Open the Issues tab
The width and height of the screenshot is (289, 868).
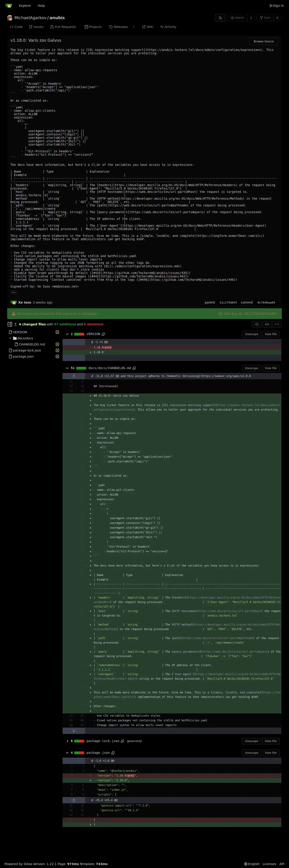click(x=36, y=27)
